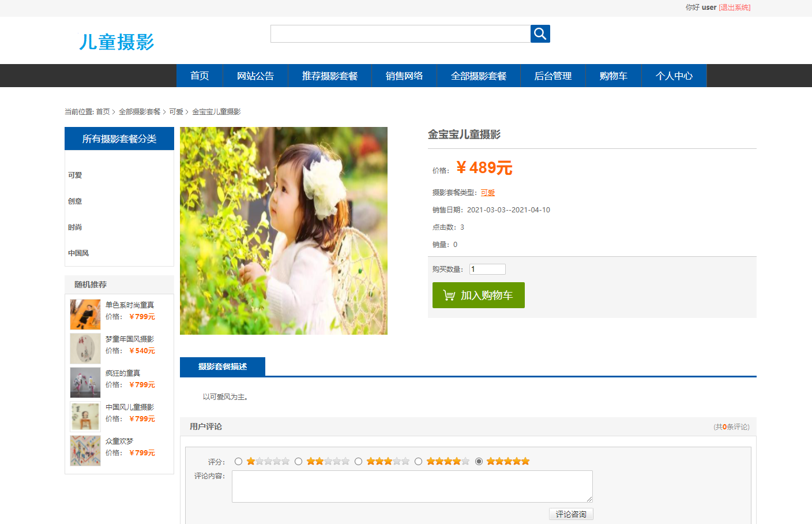This screenshot has width=812, height=524.
Task: Click the 疯狂的童真 recommendation title
Action: [123, 373]
